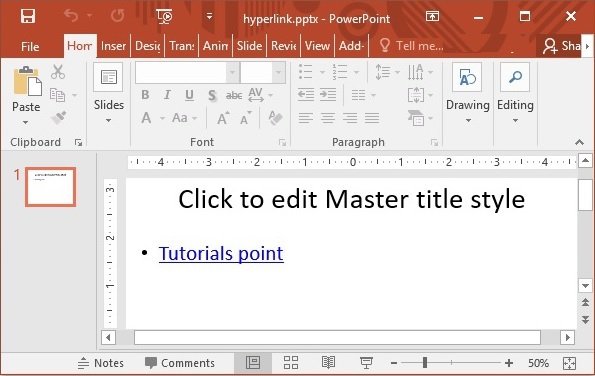Open Text Direction options
Screen dimensions: 595x376
pos(420,72)
